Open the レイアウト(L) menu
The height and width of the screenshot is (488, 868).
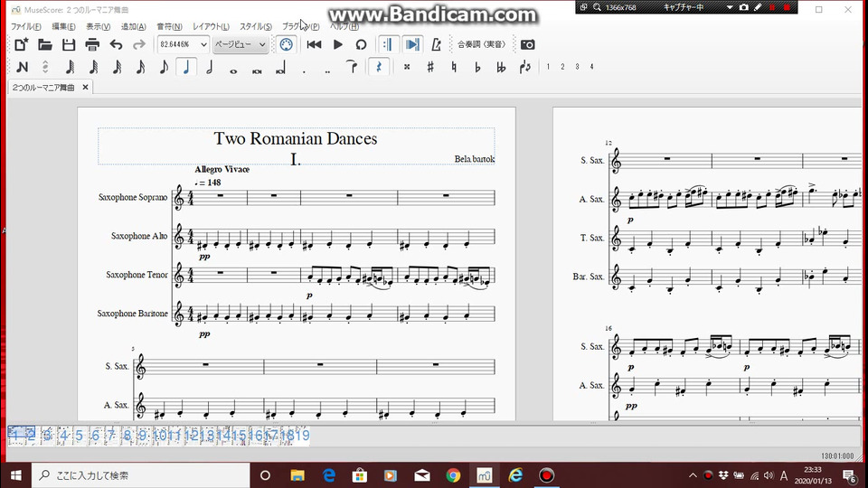point(211,26)
